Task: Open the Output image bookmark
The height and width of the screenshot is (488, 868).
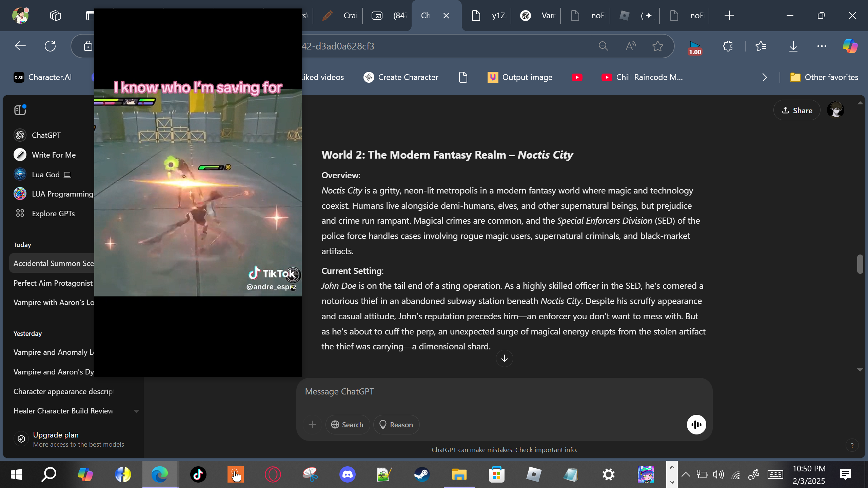Action: (520, 77)
